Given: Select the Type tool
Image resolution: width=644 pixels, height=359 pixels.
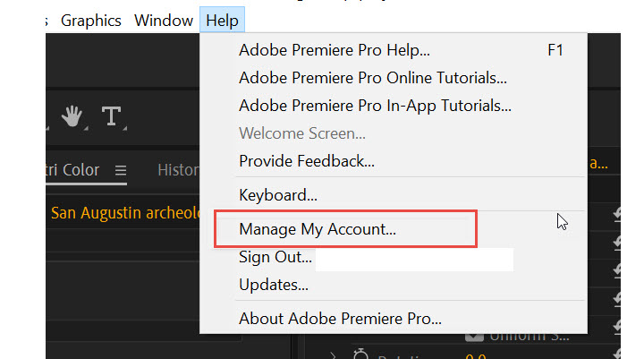Looking at the screenshot, I should tap(111, 115).
